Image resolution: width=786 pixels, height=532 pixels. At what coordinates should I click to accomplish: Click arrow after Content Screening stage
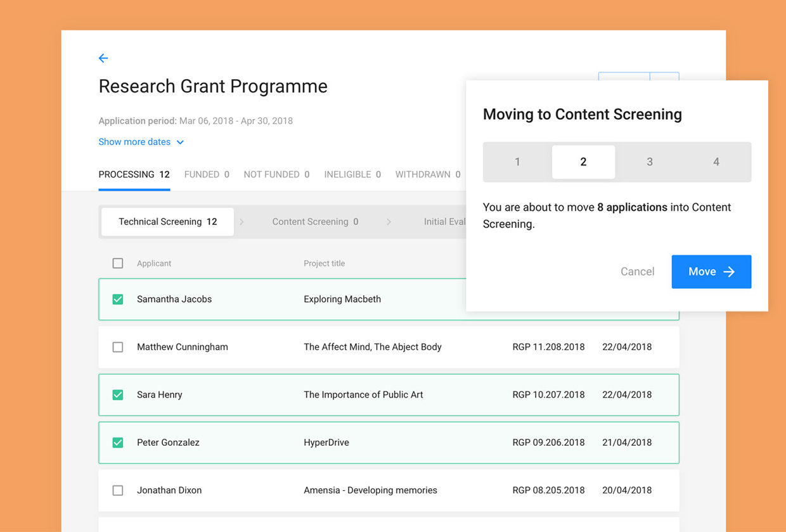(389, 222)
